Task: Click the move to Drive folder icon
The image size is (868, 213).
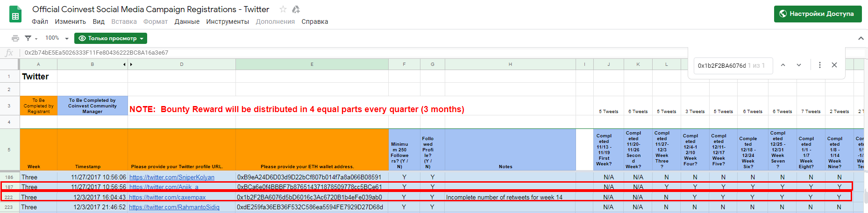Action: point(296,9)
